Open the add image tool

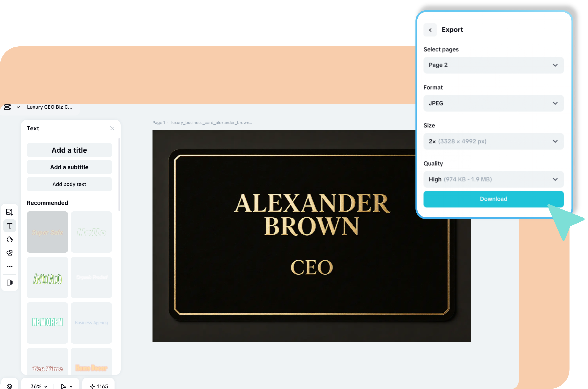point(9,212)
